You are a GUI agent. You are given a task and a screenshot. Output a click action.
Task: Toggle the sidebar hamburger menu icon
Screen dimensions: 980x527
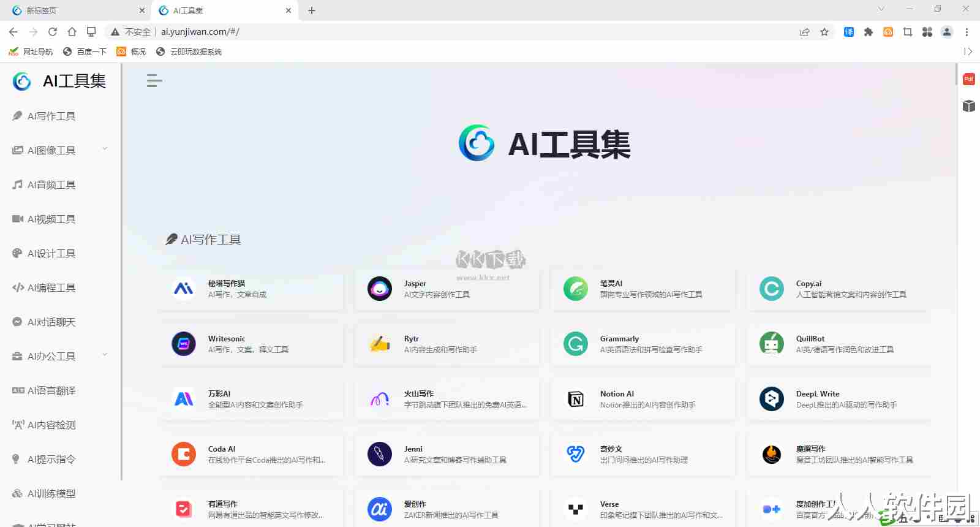154,80
